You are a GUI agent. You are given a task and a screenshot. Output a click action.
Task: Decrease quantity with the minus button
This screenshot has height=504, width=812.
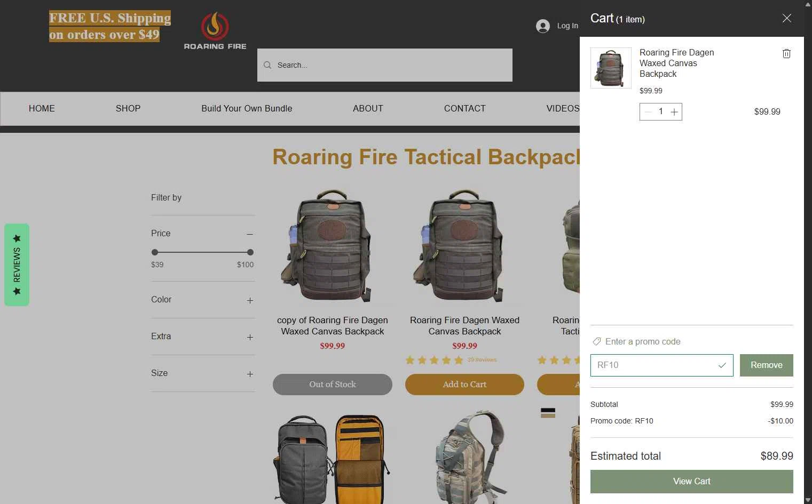click(648, 112)
